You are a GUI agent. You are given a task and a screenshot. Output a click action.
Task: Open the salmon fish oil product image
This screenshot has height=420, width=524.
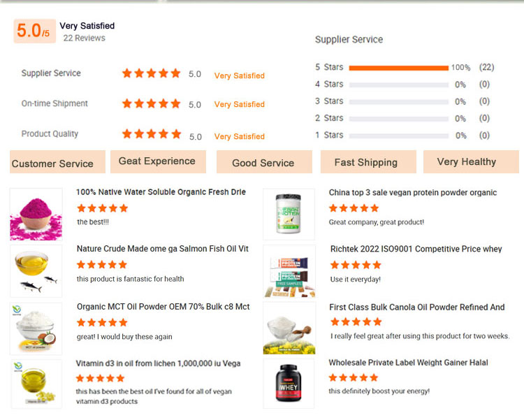36,270
